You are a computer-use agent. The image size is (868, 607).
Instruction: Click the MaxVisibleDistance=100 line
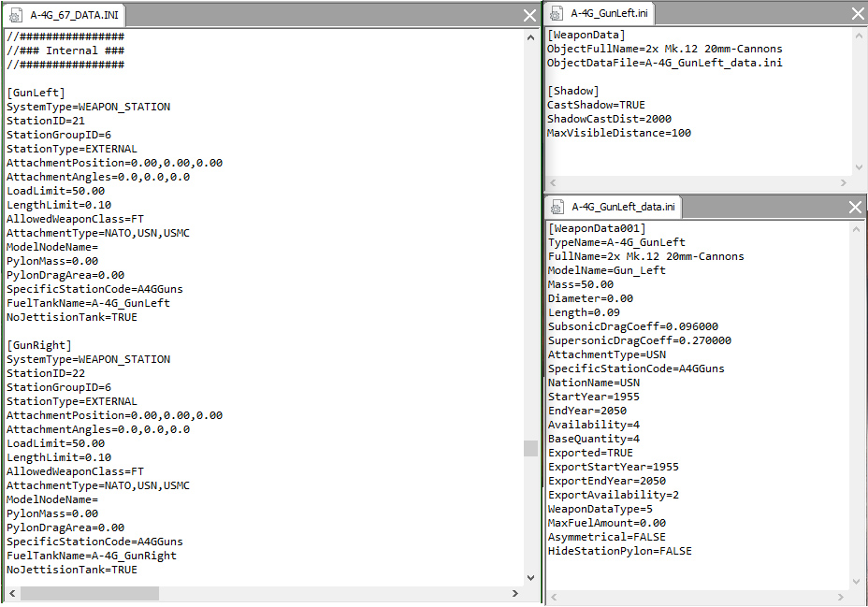pos(619,133)
